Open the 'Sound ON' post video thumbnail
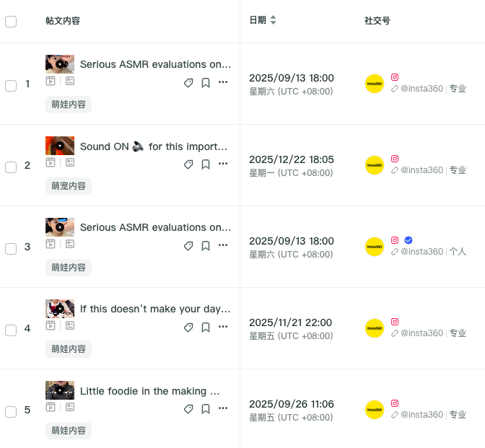485x448 pixels. click(x=60, y=146)
